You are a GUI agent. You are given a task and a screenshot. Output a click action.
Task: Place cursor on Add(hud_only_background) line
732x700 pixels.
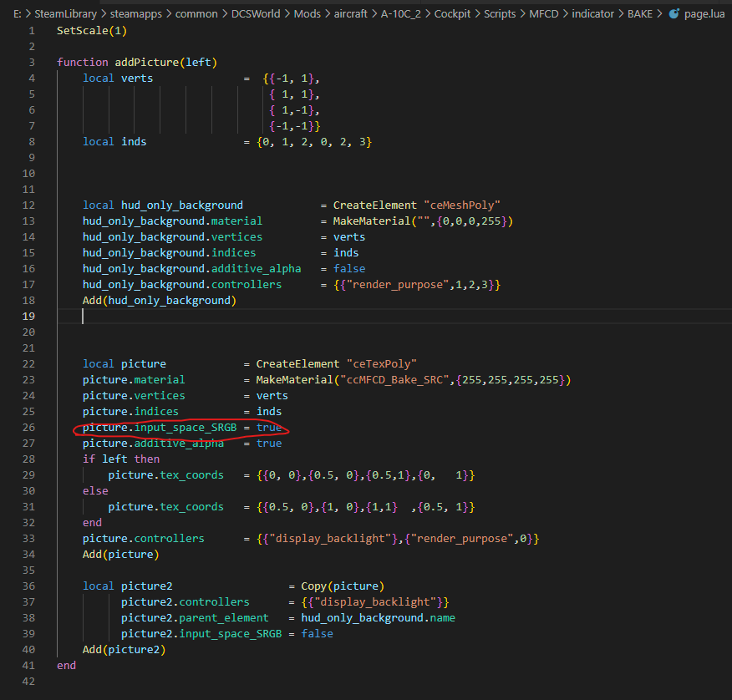click(160, 301)
